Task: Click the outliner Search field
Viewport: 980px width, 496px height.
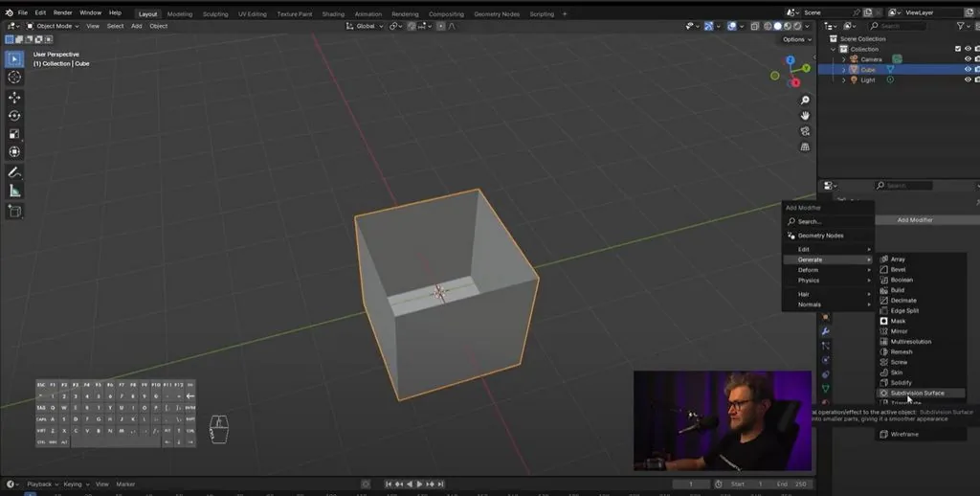Action: [897, 26]
